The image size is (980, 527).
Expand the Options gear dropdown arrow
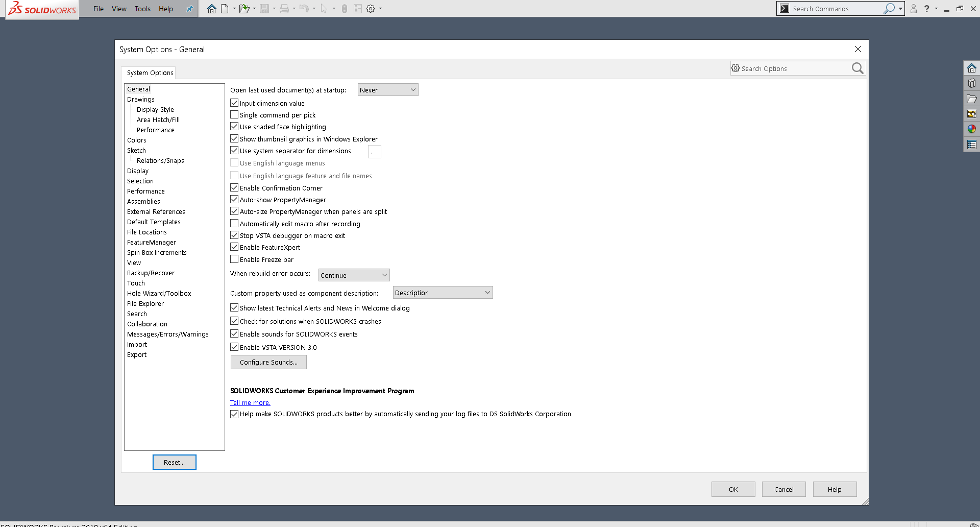tap(381, 9)
